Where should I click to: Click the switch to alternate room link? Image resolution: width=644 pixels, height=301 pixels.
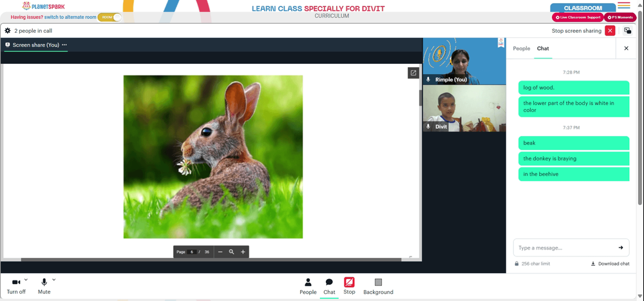pos(70,17)
